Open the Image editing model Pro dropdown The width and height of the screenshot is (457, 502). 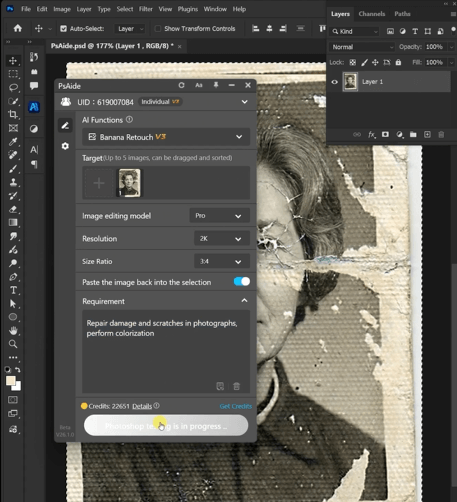click(220, 216)
